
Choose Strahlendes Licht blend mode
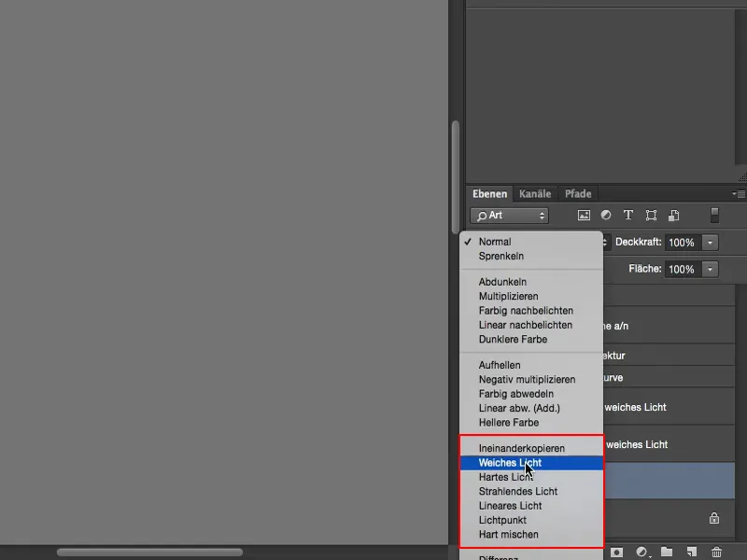(531, 492)
